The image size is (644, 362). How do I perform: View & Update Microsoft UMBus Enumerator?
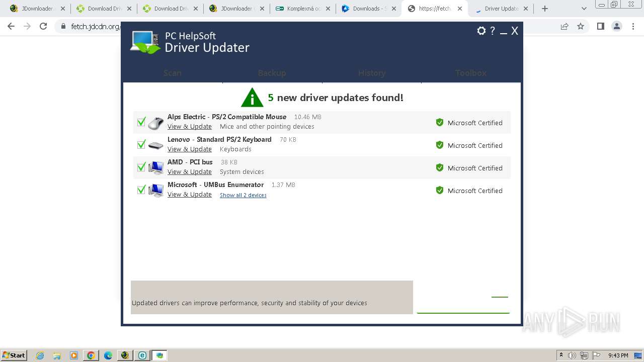pos(190,195)
